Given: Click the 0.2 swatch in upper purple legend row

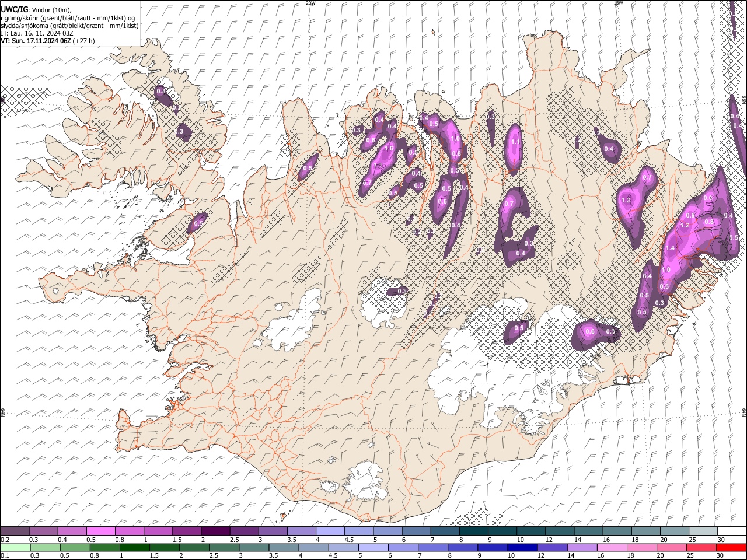Looking at the screenshot, I should click(x=15, y=531).
